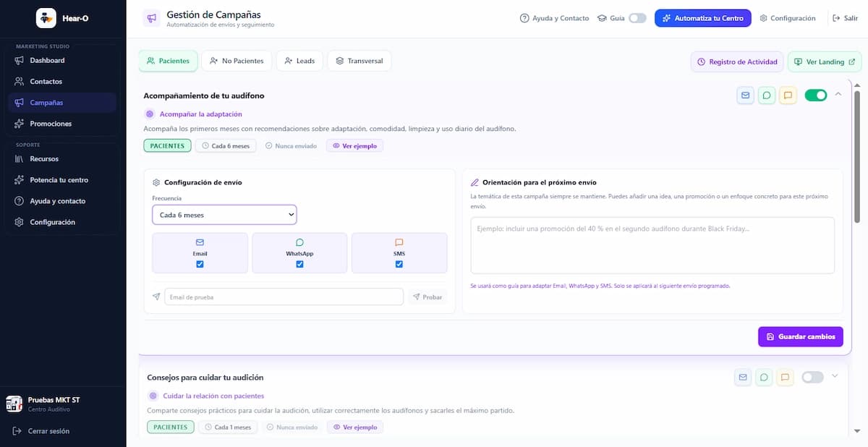The image size is (868, 447).
Task: Click target icon beside Acompañar la adaptación
Action: pyautogui.click(x=150, y=114)
